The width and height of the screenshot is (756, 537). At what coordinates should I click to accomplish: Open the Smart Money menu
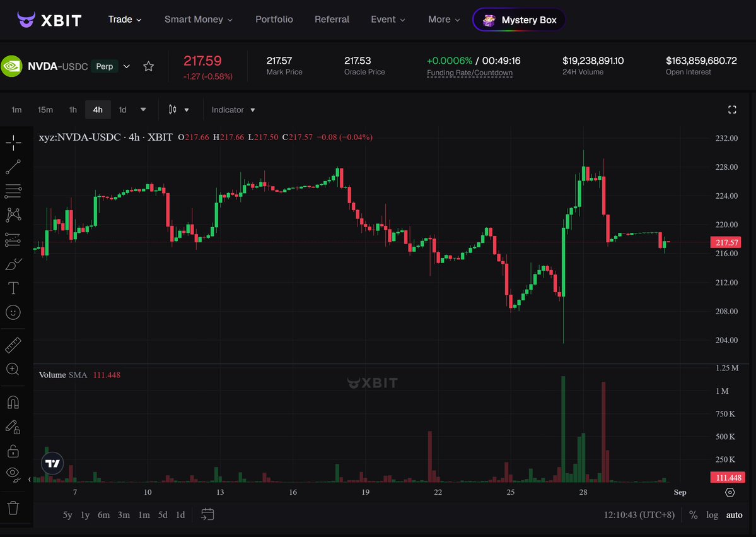199,20
